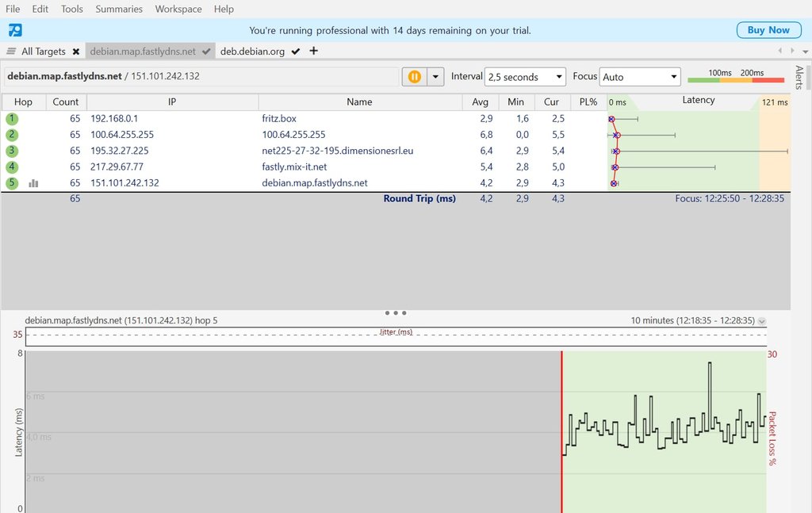This screenshot has width=812, height=513.
Task: Toggle timeline graph icon for hop 5
Action: [x=34, y=183]
